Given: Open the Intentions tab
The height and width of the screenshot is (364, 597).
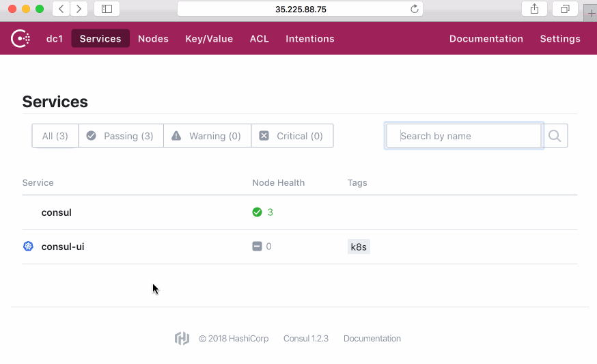Looking at the screenshot, I should (x=310, y=38).
